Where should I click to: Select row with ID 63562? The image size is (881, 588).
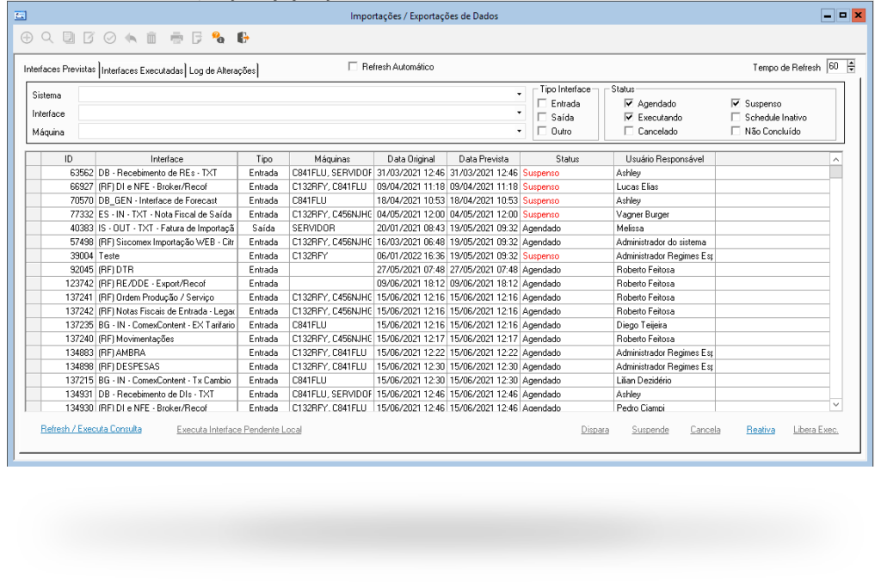(427, 173)
